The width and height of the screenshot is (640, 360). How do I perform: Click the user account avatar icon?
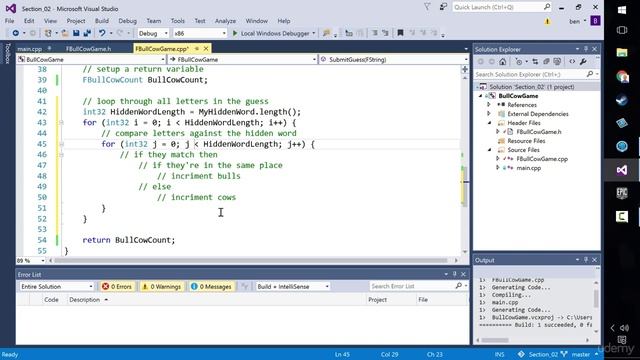pyautogui.click(x=595, y=21)
